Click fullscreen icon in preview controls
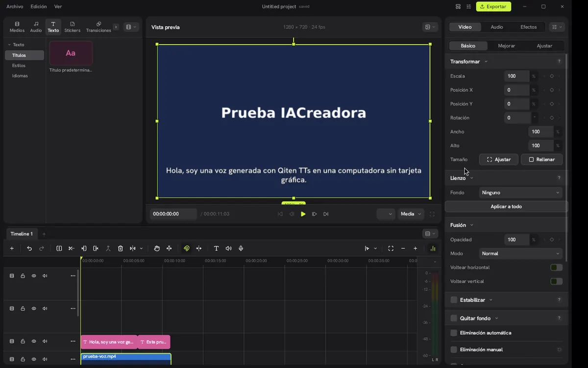 coord(432,214)
